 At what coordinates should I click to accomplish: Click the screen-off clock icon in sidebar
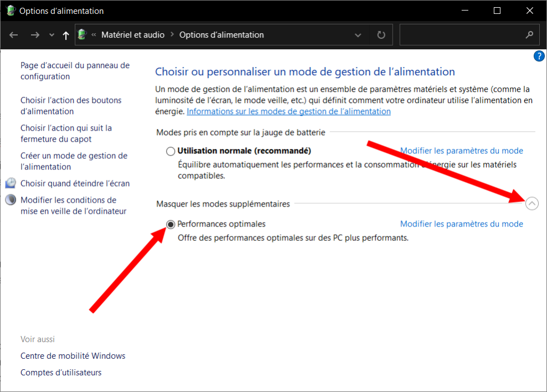11,183
